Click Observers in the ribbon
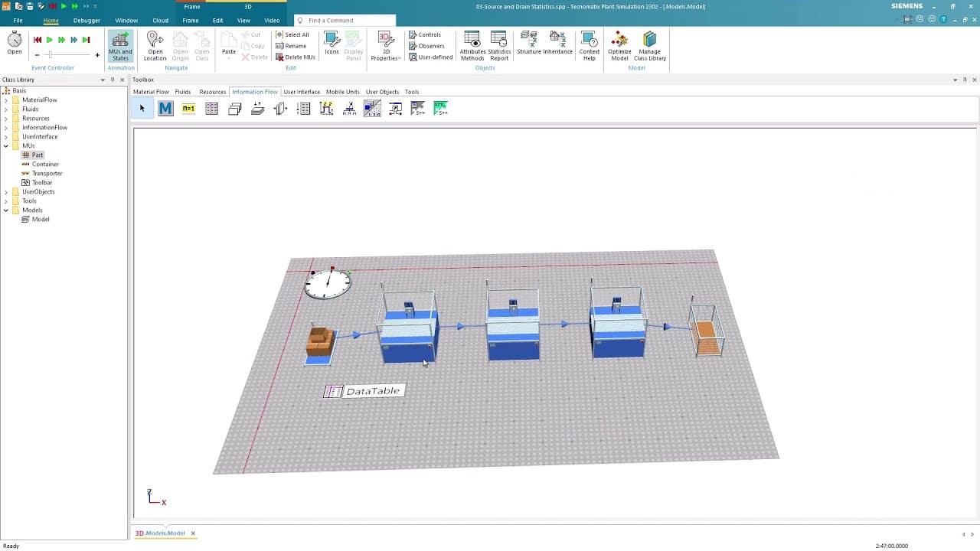 pyautogui.click(x=426, y=46)
